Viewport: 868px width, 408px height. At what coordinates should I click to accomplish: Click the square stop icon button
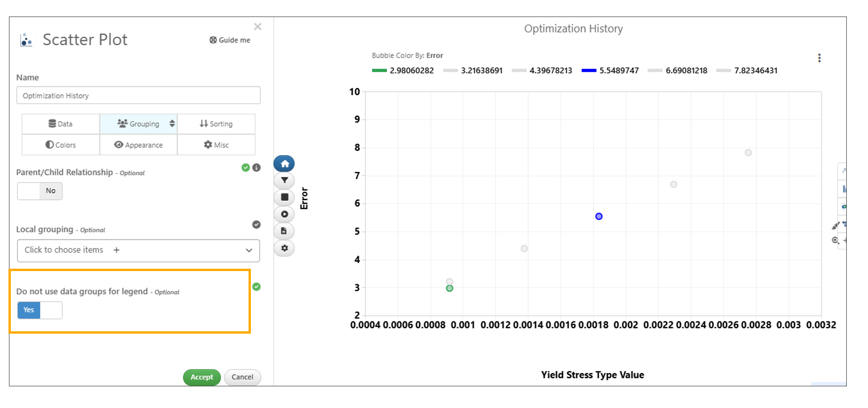284,197
